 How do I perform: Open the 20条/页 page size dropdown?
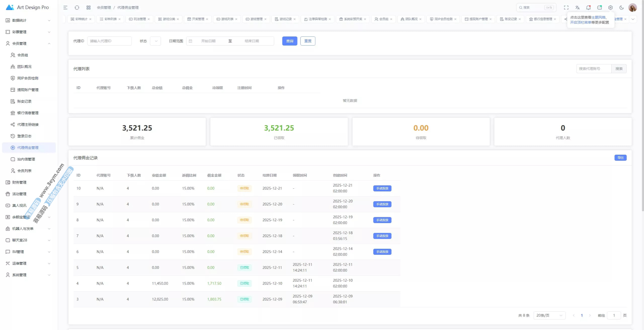[x=549, y=315]
